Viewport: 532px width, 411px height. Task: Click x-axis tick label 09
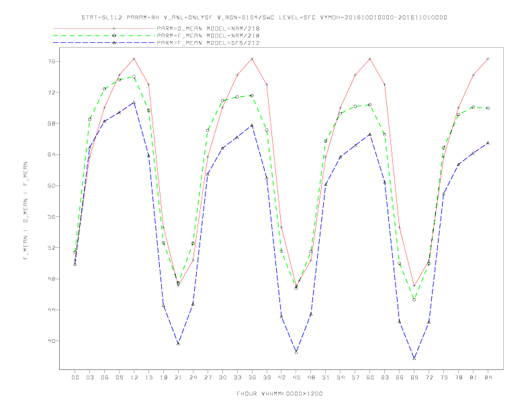coord(119,377)
